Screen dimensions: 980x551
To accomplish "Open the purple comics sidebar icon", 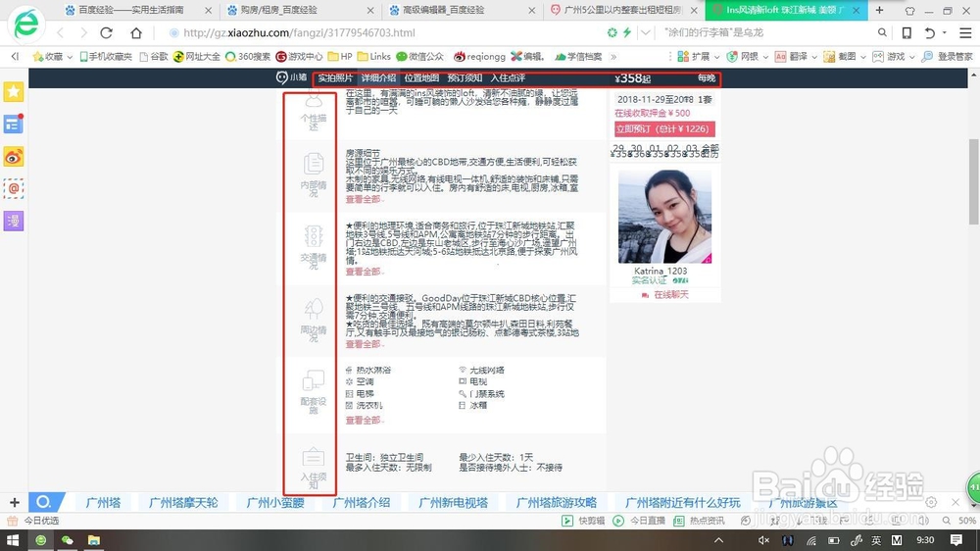I will point(13,221).
